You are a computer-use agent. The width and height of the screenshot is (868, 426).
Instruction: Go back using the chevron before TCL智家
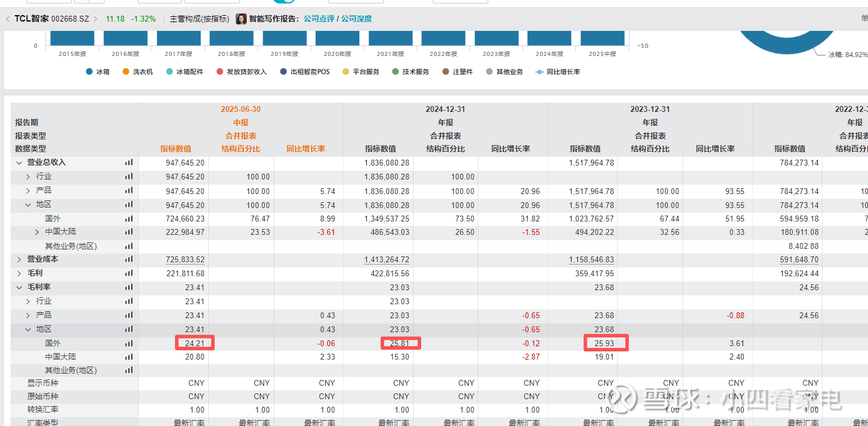[8, 19]
